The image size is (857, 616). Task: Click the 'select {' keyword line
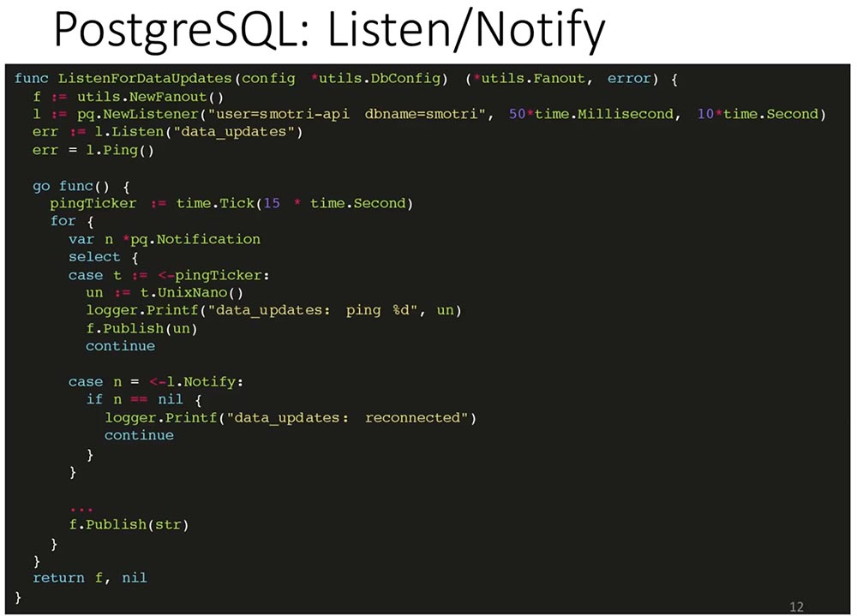click(x=104, y=257)
